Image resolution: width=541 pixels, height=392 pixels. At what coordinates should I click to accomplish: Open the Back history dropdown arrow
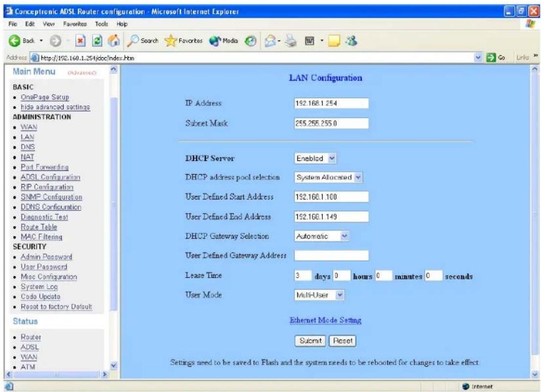(41, 41)
